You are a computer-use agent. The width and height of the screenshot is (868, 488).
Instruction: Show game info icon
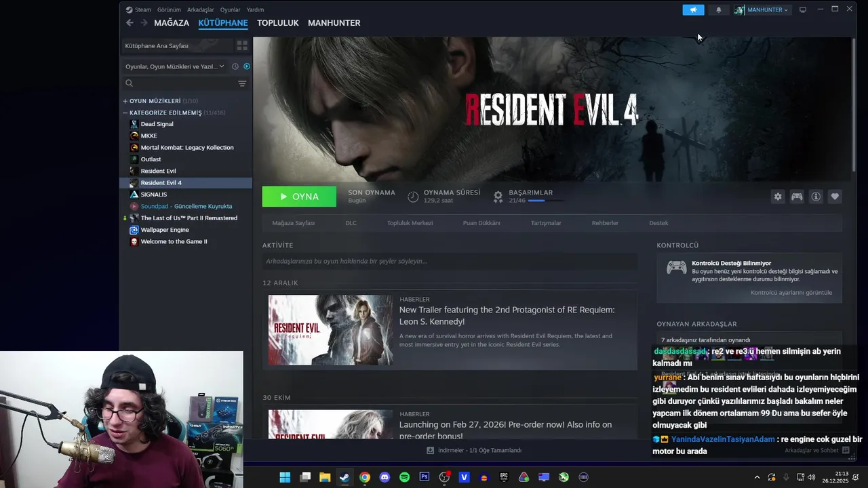[x=816, y=197]
